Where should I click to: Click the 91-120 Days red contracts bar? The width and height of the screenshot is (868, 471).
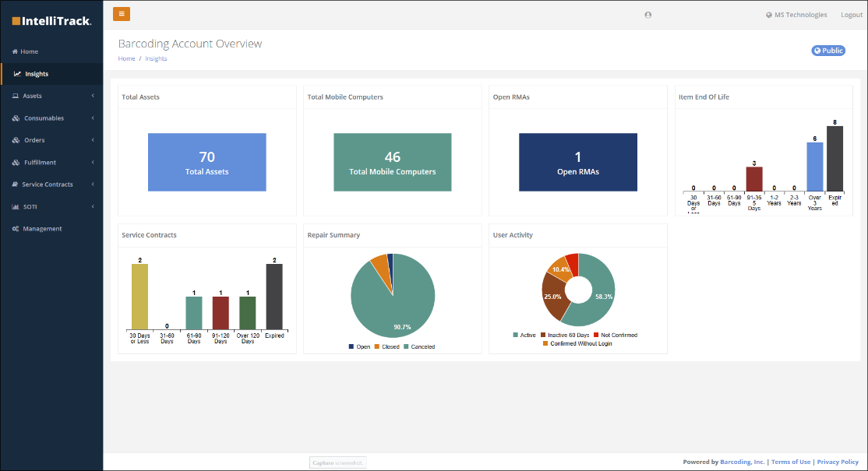(x=221, y=314)
